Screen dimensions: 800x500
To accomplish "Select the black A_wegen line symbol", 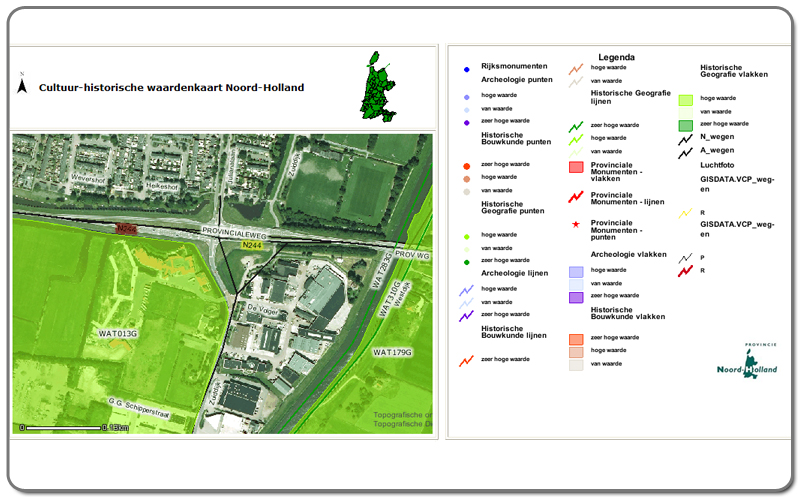I will (x=685, y=153).
